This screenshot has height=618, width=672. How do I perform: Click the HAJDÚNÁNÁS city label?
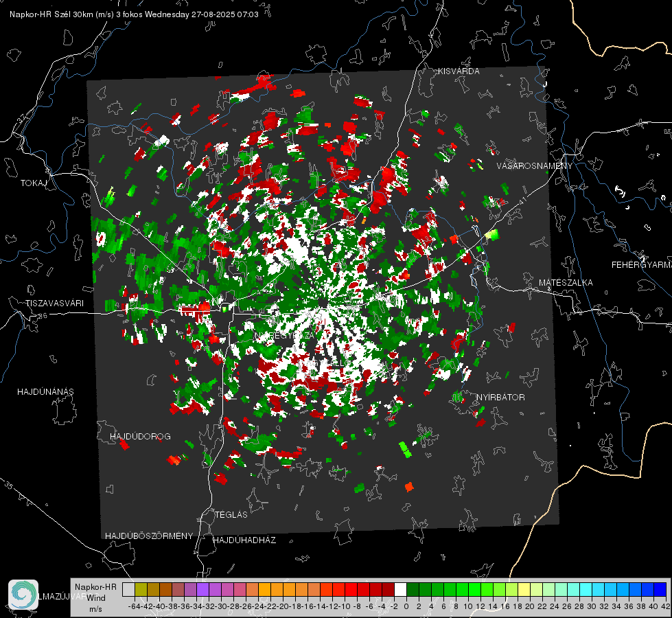point(45,391)
